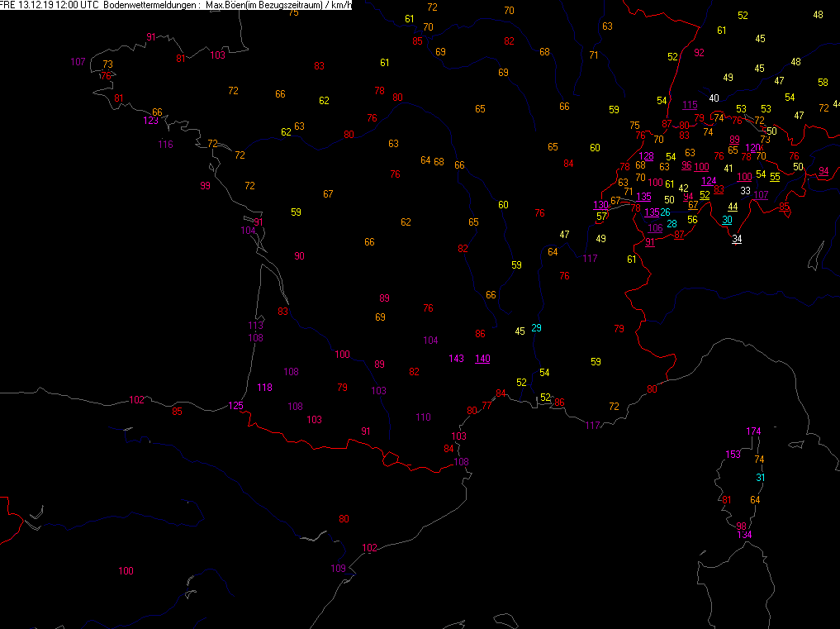Click the 134 value at Corsica's southern tip
The height and width of the screenshot is (629, 840).
745,536
